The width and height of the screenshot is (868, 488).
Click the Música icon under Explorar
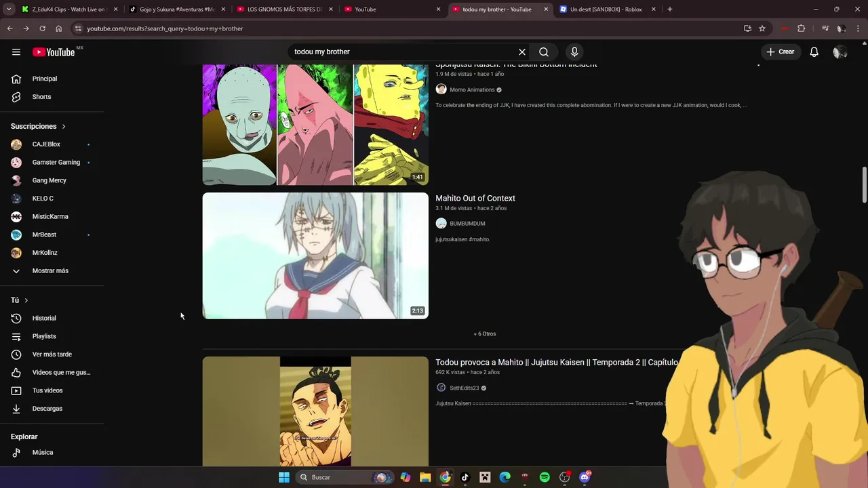tap(16, 453)
